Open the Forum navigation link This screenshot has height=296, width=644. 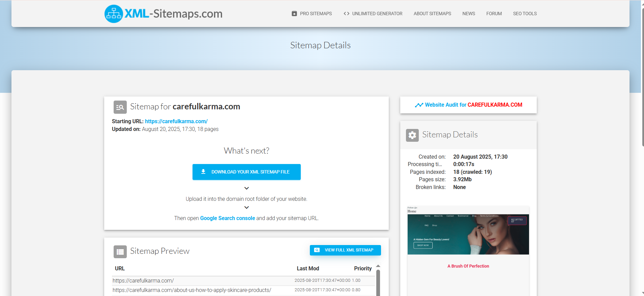point(494,14)
